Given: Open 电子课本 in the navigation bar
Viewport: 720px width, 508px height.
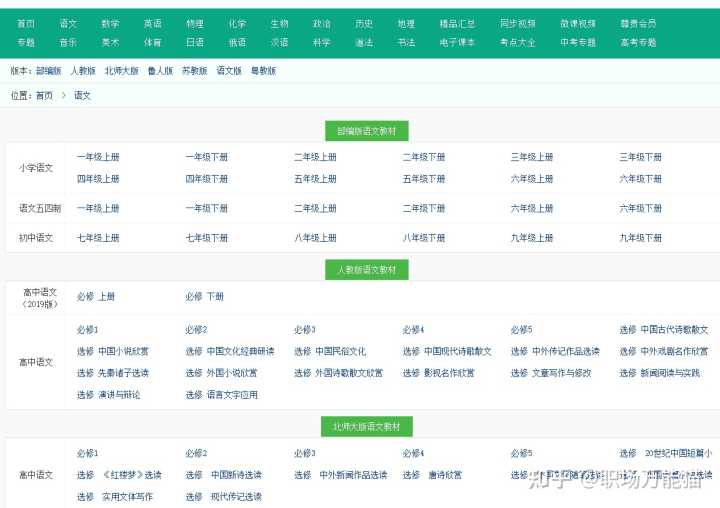Looking at the screenshot, I should tap(457, 42).
